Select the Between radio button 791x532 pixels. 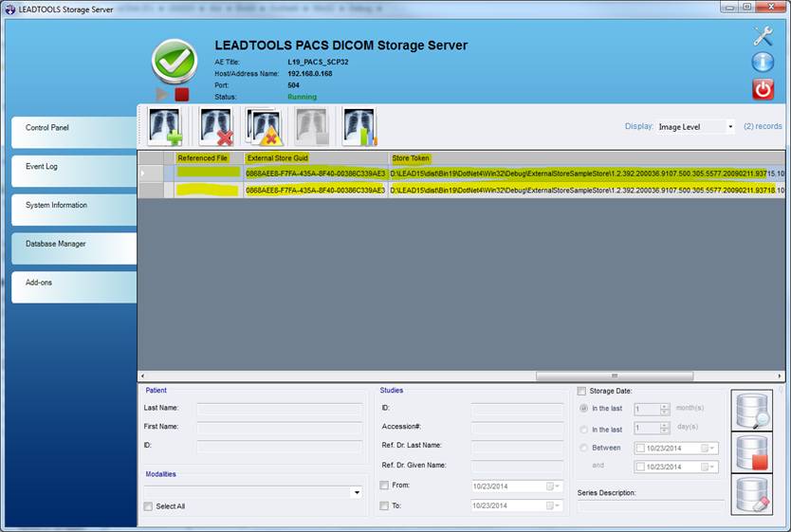pyautogui.click(x=583, y=448)
